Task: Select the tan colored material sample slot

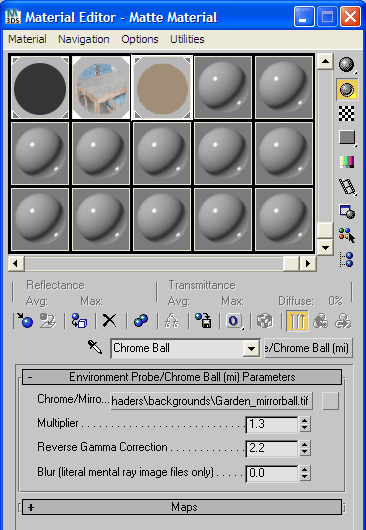Action: (x=162, y=88)
